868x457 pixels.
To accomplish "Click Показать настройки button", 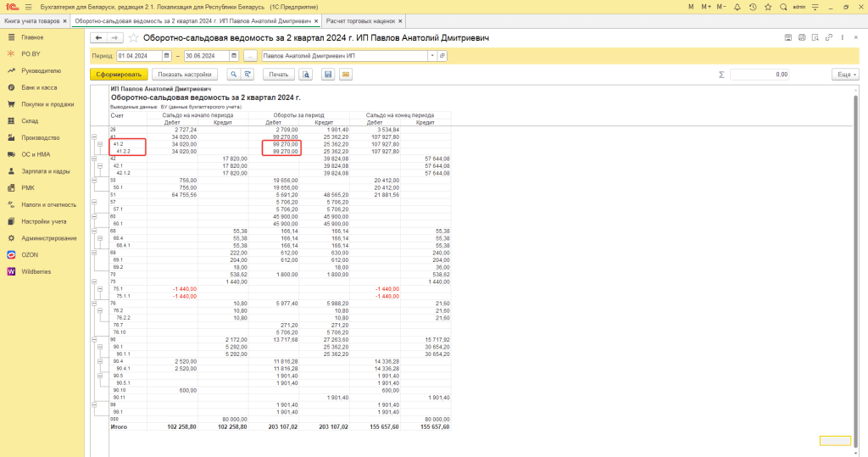I will tap(184, 75).
